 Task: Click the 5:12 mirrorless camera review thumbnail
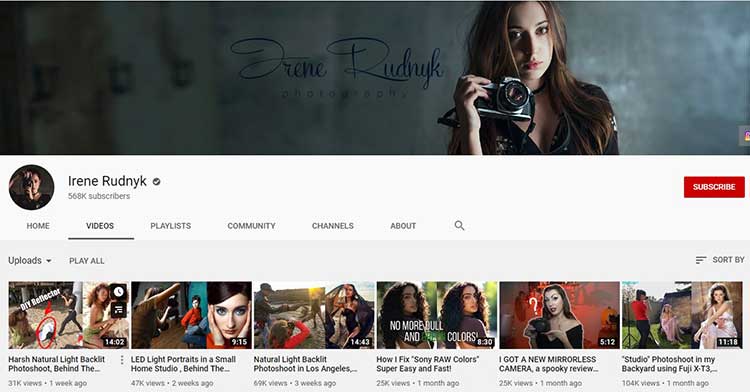click(559, 315)
